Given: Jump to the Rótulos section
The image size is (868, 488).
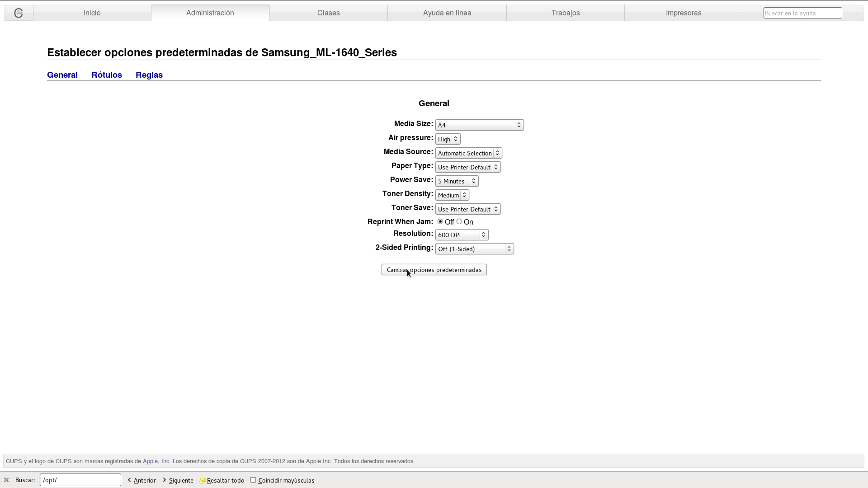Looking at the screenshot, I should [x=107, y=75].
